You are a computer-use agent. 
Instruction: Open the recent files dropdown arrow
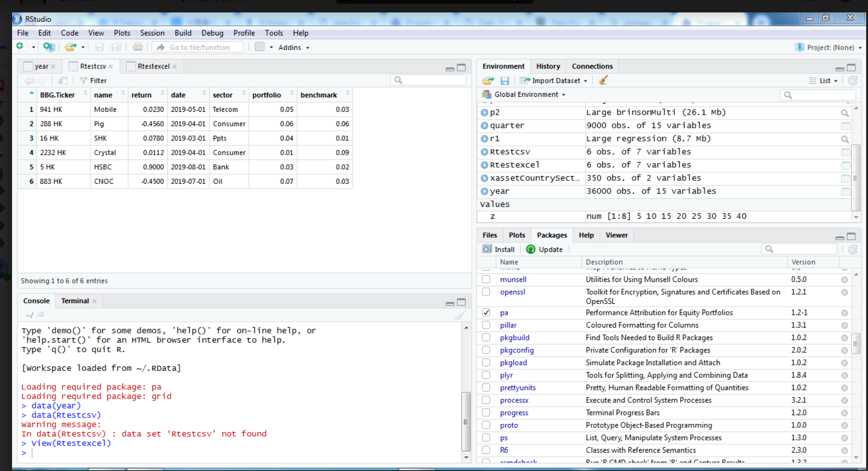83,47
